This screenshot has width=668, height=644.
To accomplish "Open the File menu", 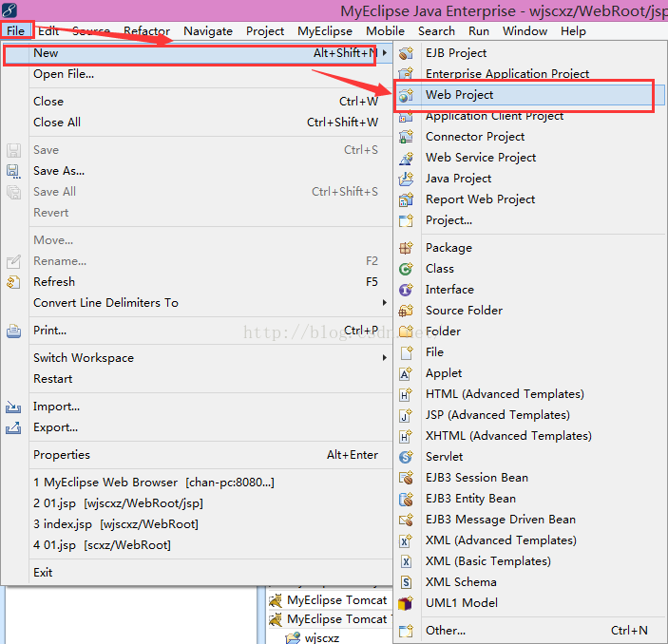I will pos(16,31).
